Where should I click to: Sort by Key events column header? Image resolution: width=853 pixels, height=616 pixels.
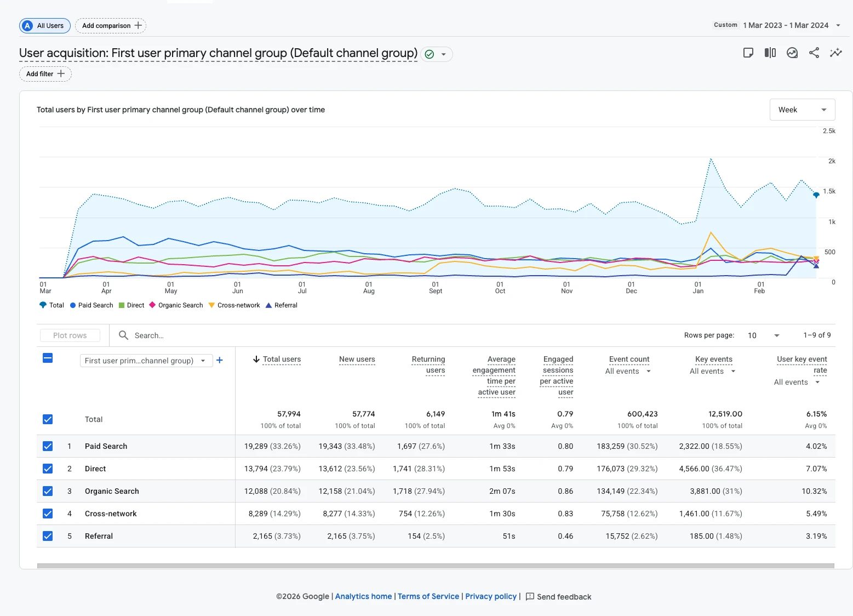click(x=714, y=360)
